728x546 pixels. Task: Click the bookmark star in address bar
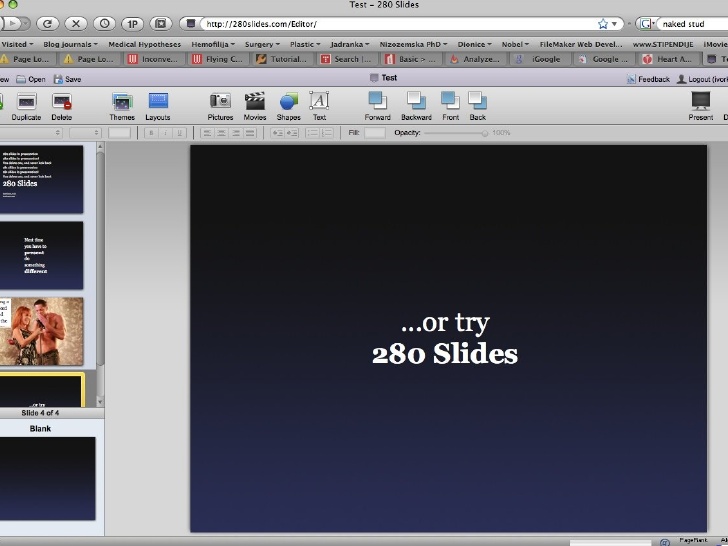click(603, 24)
